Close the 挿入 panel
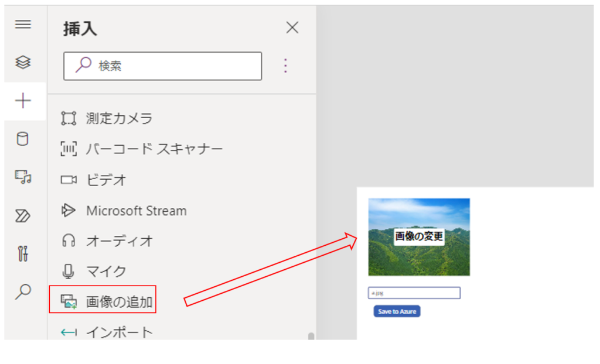The height and width of the screenshot is (364, 600). pos(292,28)
